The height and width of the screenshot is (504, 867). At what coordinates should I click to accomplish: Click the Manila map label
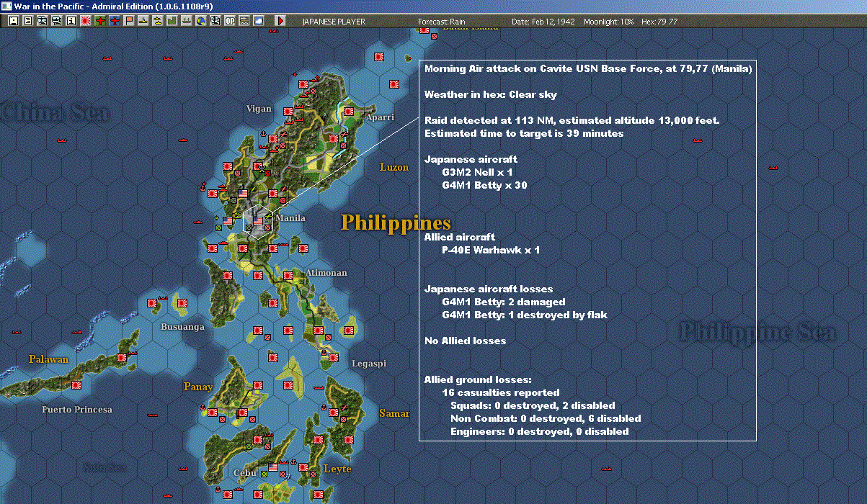click(290, 218)
